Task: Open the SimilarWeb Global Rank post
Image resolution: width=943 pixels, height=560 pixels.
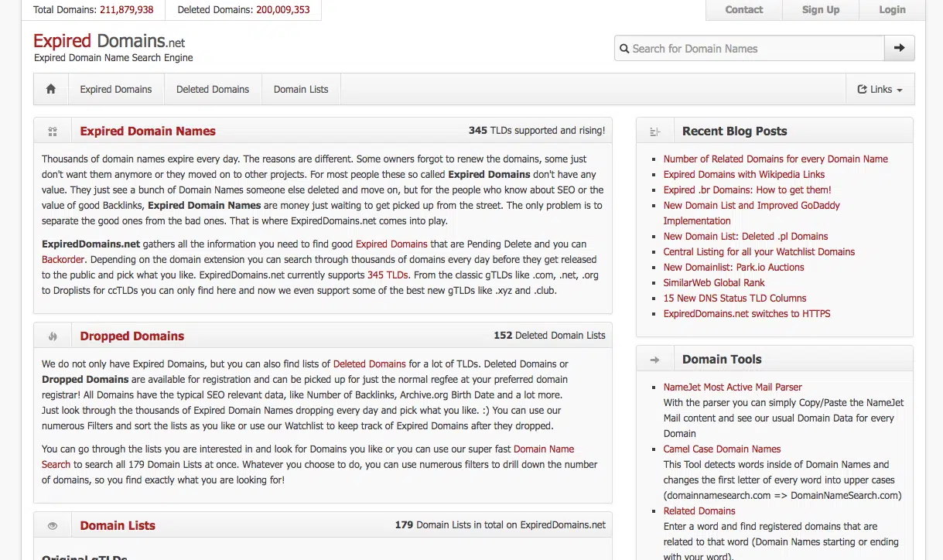Action: (x=714, y=282)
